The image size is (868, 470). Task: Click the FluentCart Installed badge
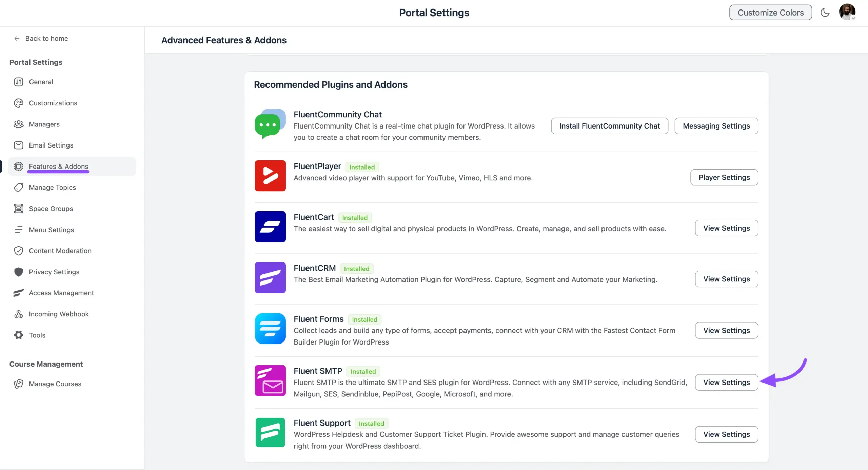(355, 218)
